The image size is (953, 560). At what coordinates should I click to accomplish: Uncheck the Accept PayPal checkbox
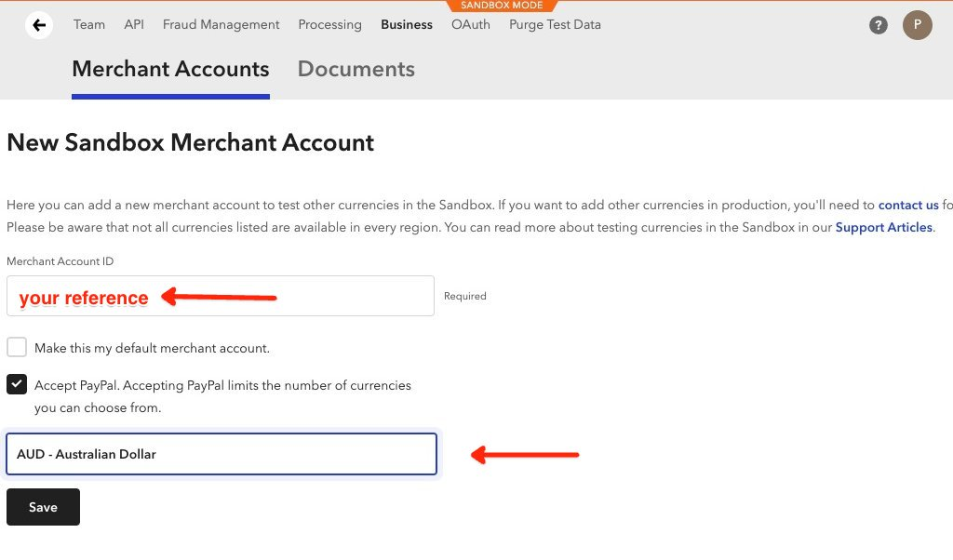[x=17, y=384]
